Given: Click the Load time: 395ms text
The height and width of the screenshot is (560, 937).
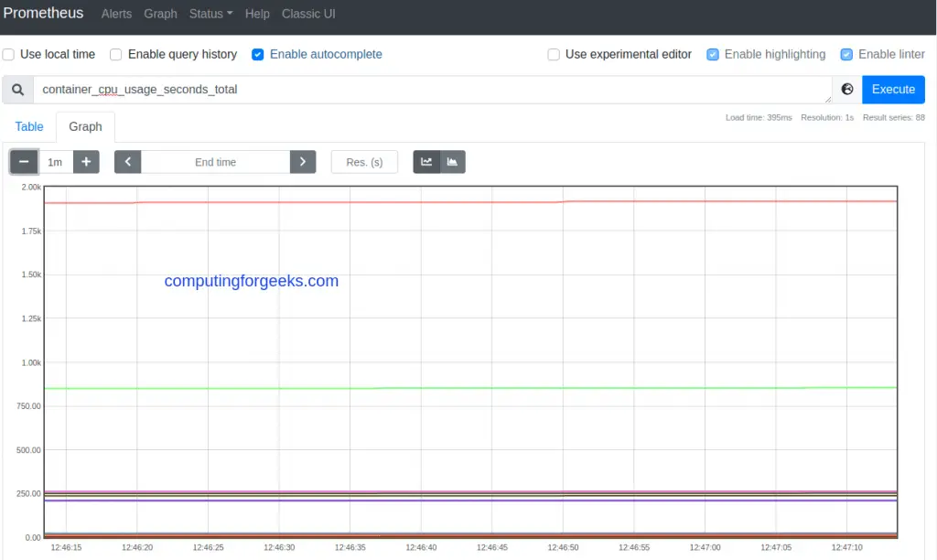Looking at the screenshot, I should point(759,118).
